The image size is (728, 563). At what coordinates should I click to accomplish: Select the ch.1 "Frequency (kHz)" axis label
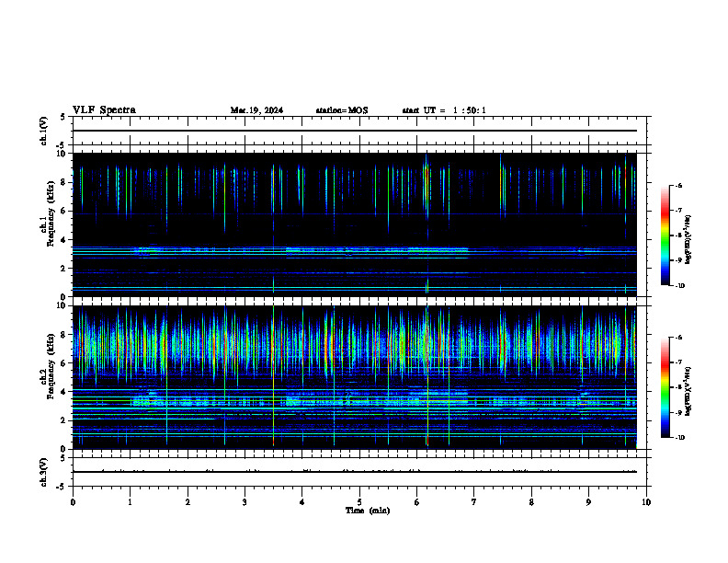point(51,213)
